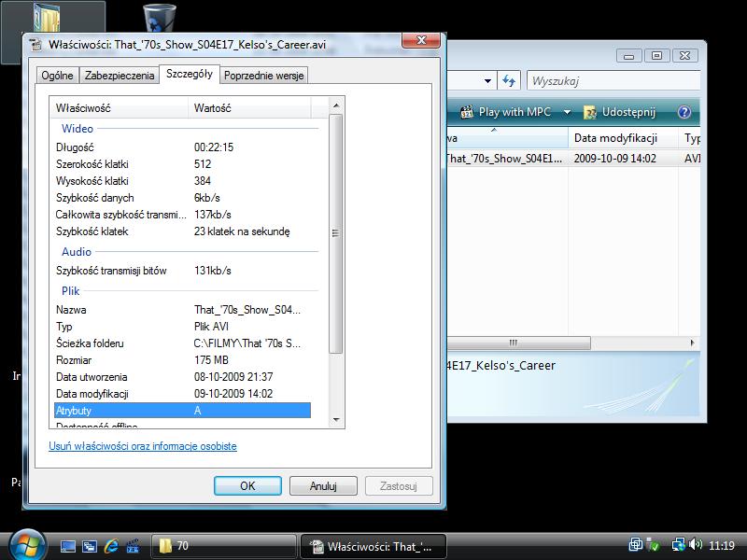The image size is (747, 560).
Task: Click the green checkmark safely-remove tray icon
Action: (654, 545)
